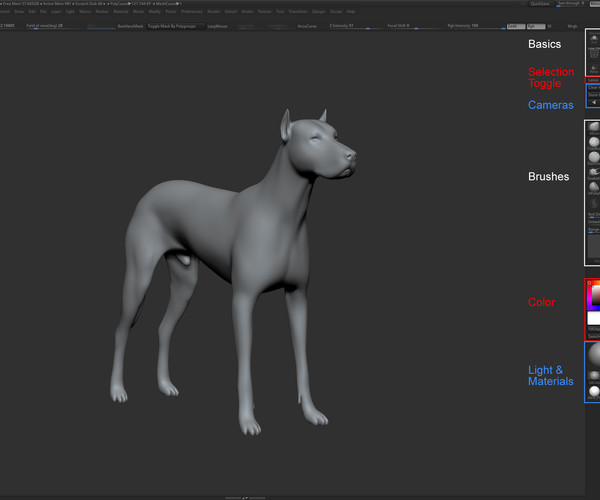600x500 pixels.
Task: Select the white color swatch under picker
Action: [x=594, y=318]
